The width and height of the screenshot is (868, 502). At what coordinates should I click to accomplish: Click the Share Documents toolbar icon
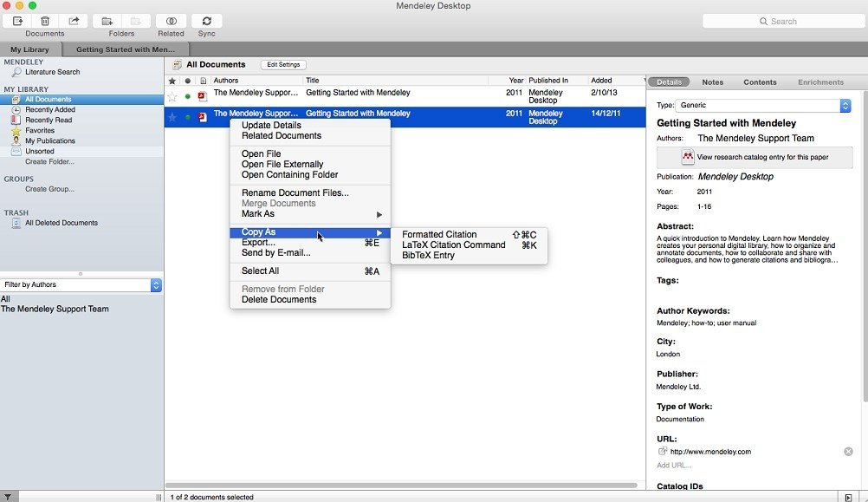tap(73, 21)
